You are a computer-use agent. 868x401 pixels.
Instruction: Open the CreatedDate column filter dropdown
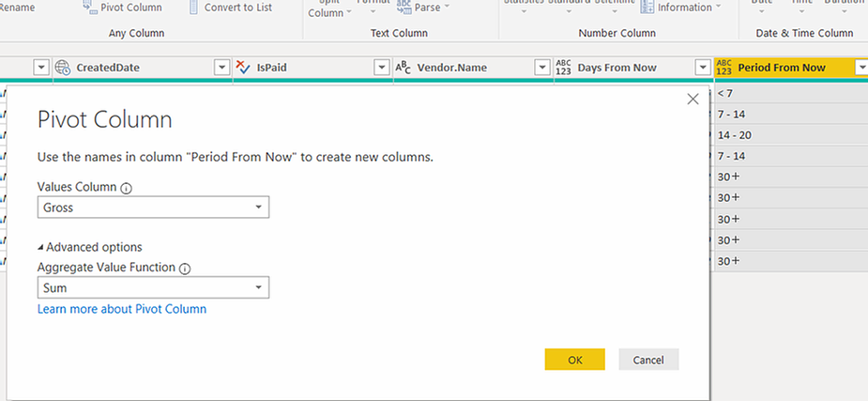[x=221, y=68]
